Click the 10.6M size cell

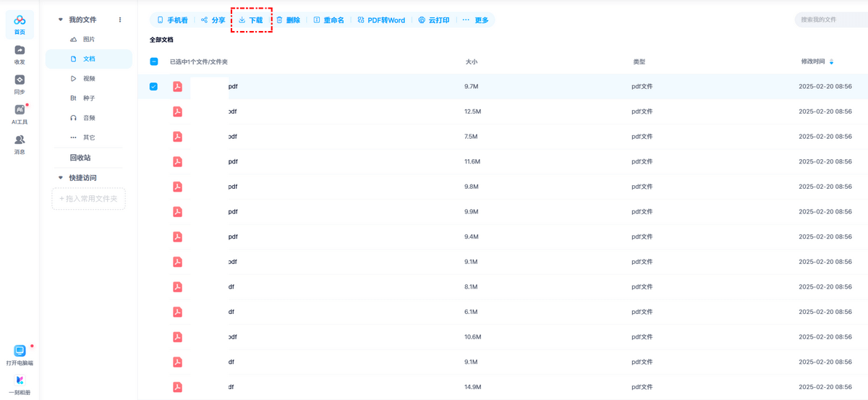pos(472,337)
